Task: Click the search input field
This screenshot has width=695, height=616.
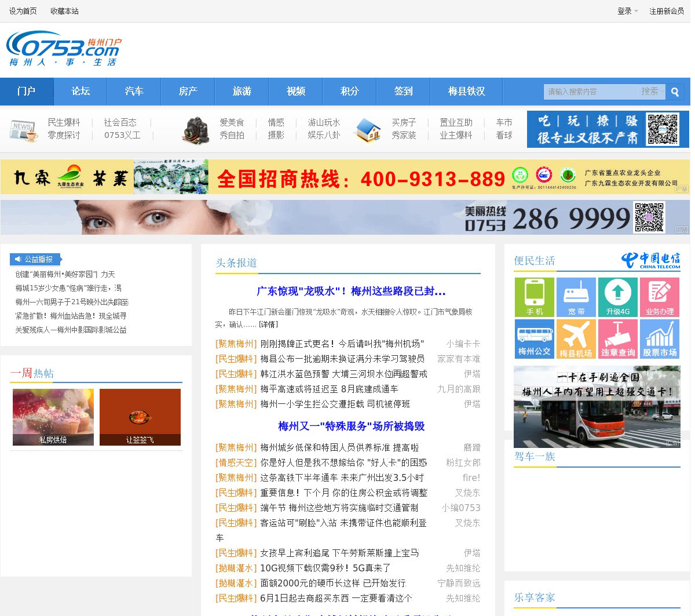Action: click(591, 92)
